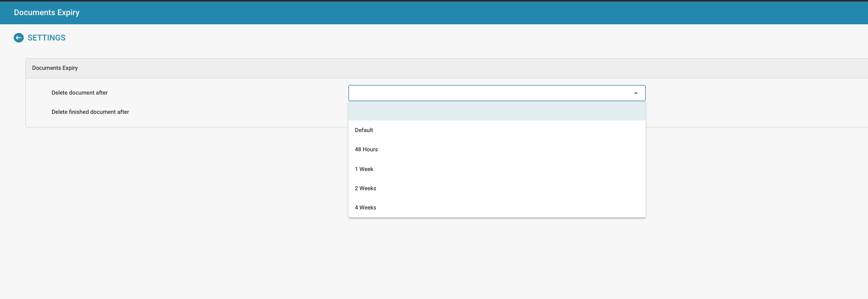The width and height of the screenshot is (868, 299).
Task: Click empty space in the blue header bar
Action: [456, 13]
